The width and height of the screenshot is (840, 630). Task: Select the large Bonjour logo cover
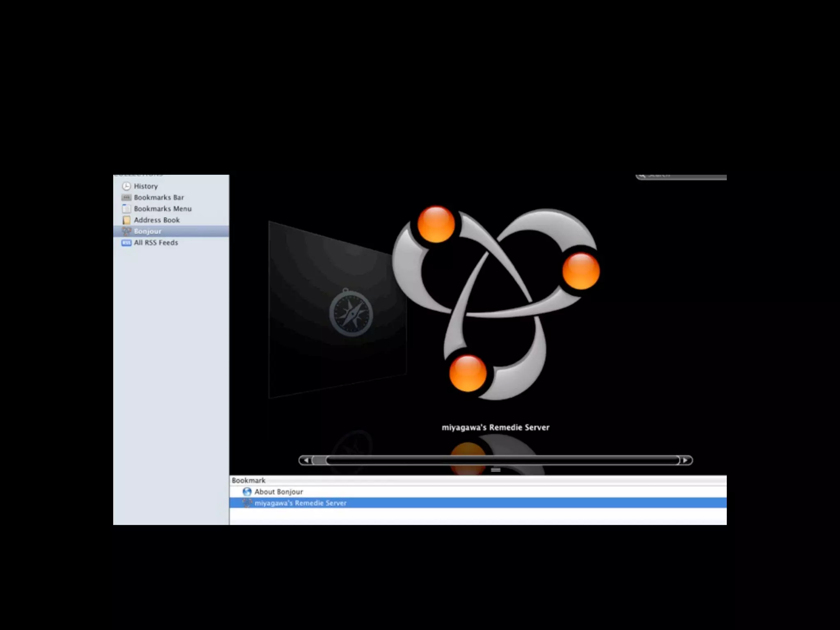tap(495, 304)
